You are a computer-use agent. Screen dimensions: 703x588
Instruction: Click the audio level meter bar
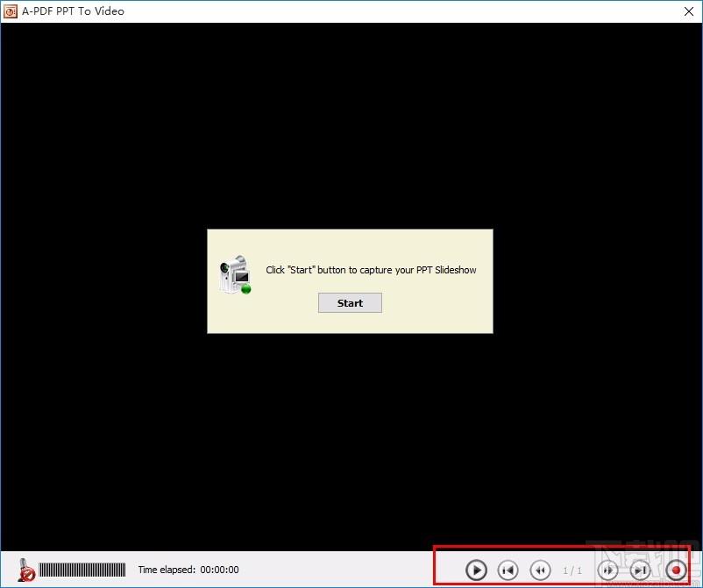82,570
